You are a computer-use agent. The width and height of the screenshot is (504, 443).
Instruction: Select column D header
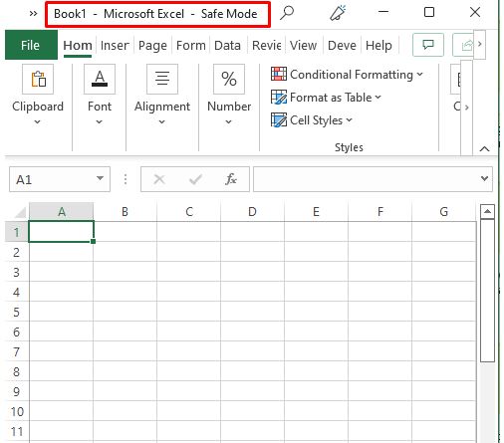(252, 212)
